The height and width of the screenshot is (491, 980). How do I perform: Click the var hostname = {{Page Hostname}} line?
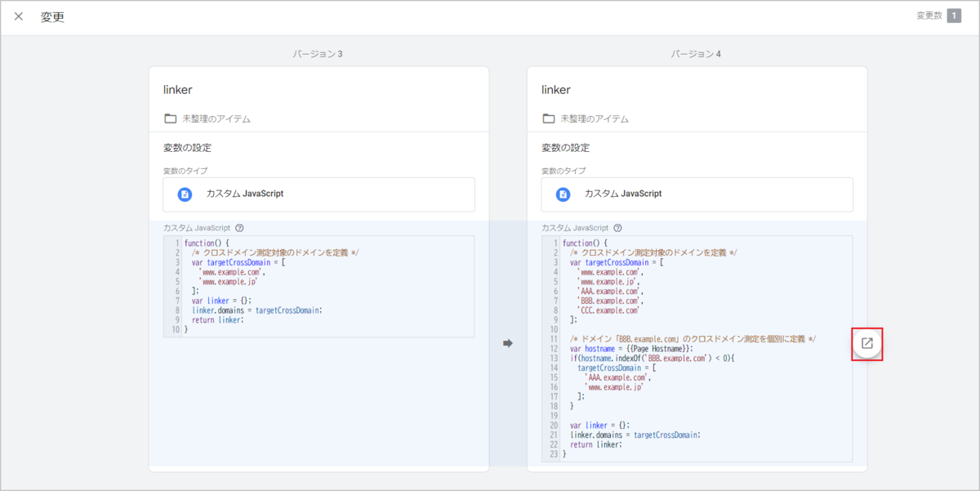tap(631, 349)
